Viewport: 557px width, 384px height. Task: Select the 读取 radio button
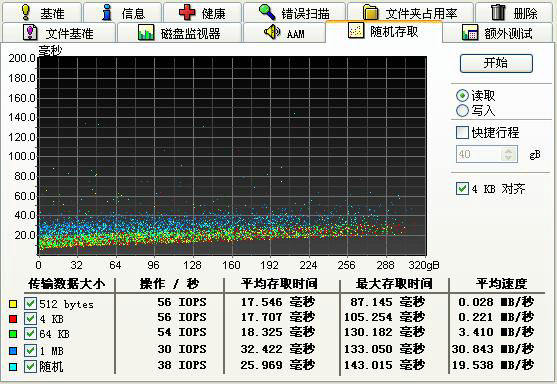coord(462,96)
